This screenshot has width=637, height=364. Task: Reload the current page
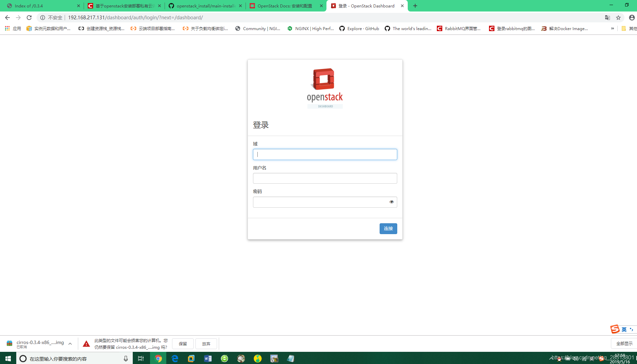coord(29,18)
